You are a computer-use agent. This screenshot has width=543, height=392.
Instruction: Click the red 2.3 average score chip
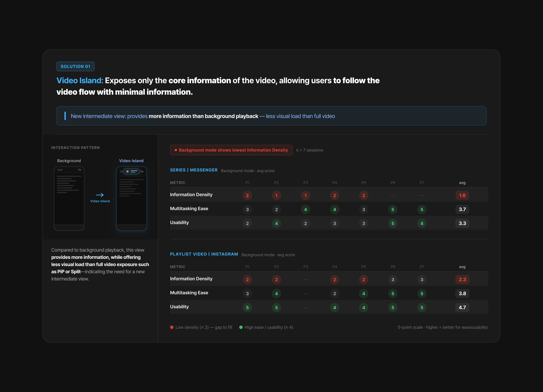pyautogui.click(x=462, y=279)
